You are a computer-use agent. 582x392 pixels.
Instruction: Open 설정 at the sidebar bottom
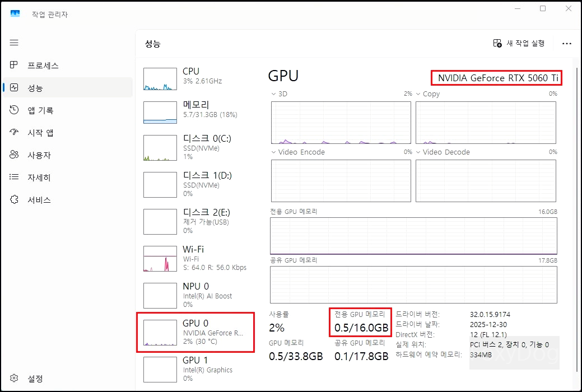[68, 378]
